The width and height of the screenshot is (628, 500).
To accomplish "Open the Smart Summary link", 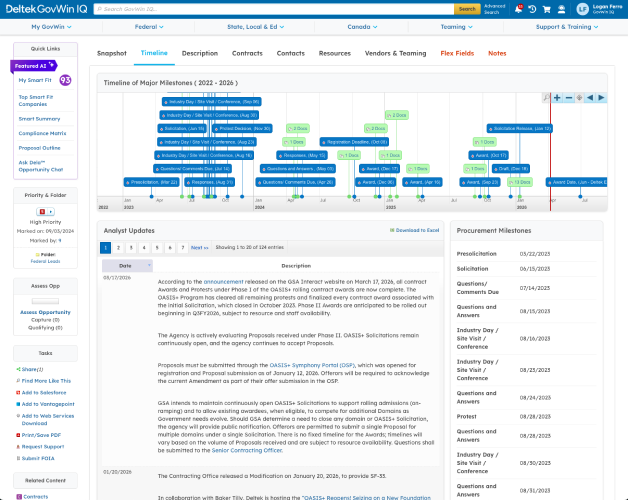I will (x=39, y=119).
